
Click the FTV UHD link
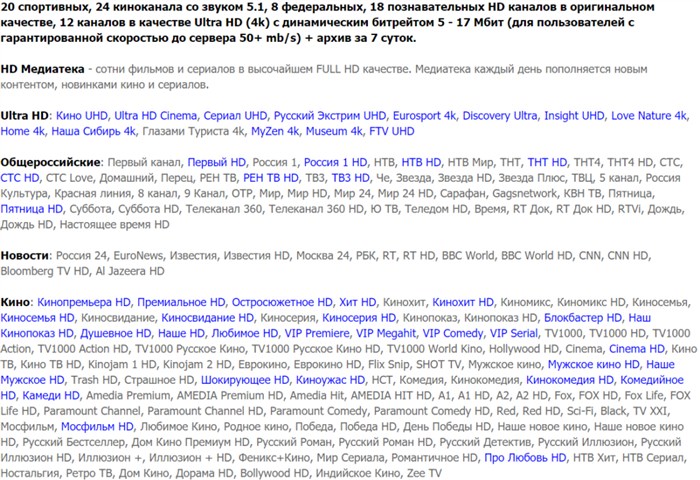[x=392, y=131]
